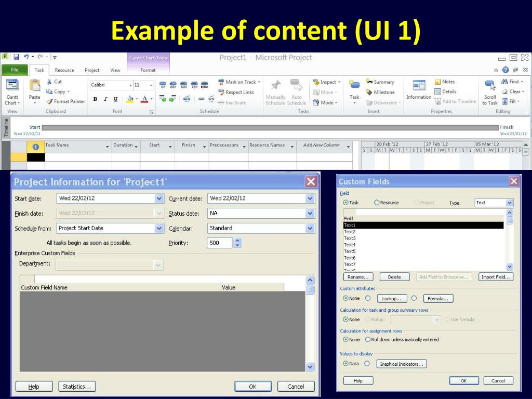
Task: Open the Task Name column filter arrow
Action: 107,147
